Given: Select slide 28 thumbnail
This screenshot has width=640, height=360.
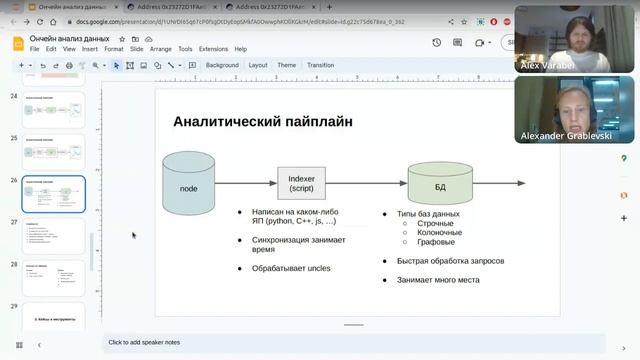Looking at the screenshot, I should pyautogui.click(x=53, y=278).
